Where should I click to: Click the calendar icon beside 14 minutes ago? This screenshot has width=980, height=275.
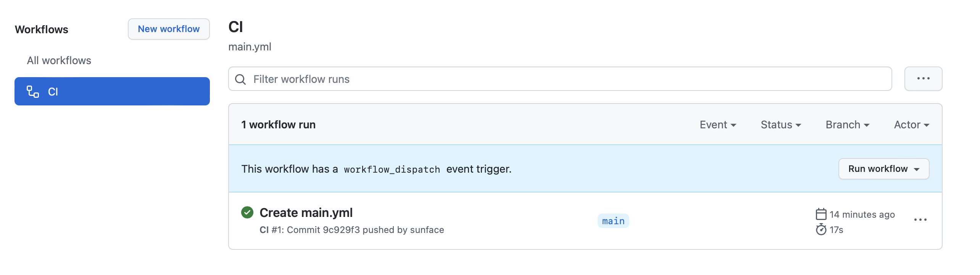pos(821,214)
